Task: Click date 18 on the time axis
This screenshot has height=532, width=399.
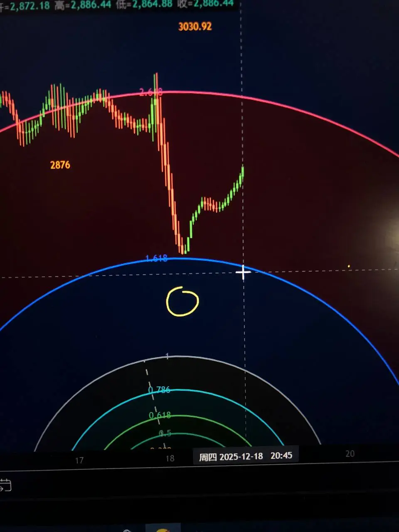Action: pos(170,458)
